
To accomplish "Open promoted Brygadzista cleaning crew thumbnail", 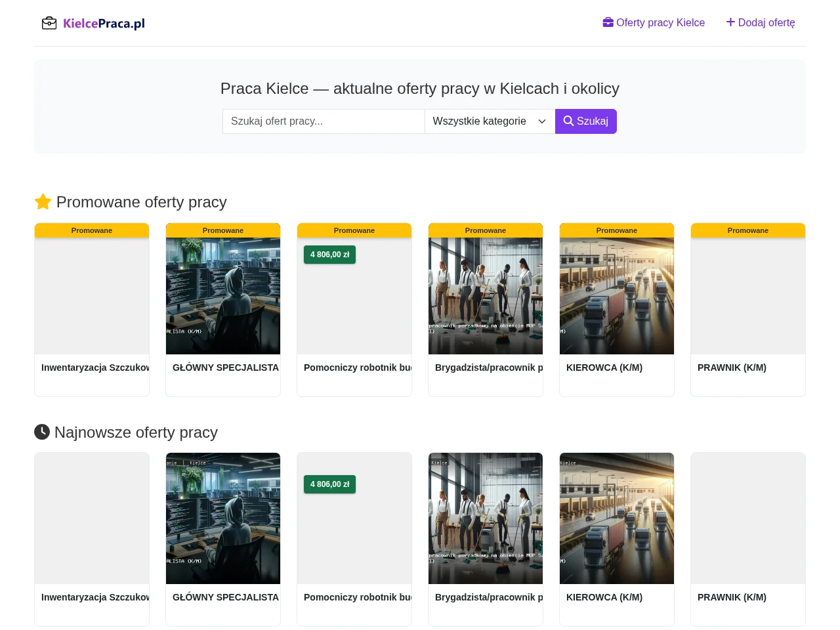I will (486, 296).
